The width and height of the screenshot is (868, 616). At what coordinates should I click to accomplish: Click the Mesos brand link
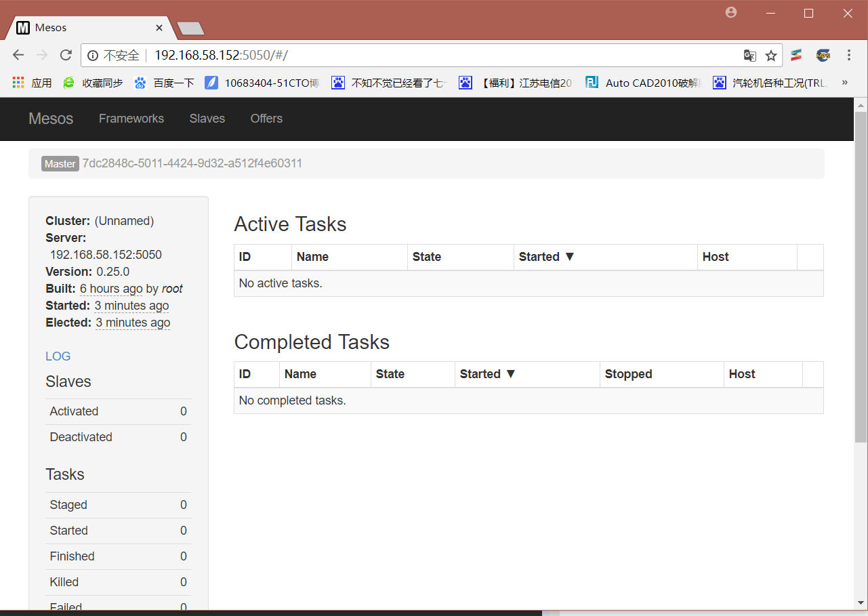(51, 119)
